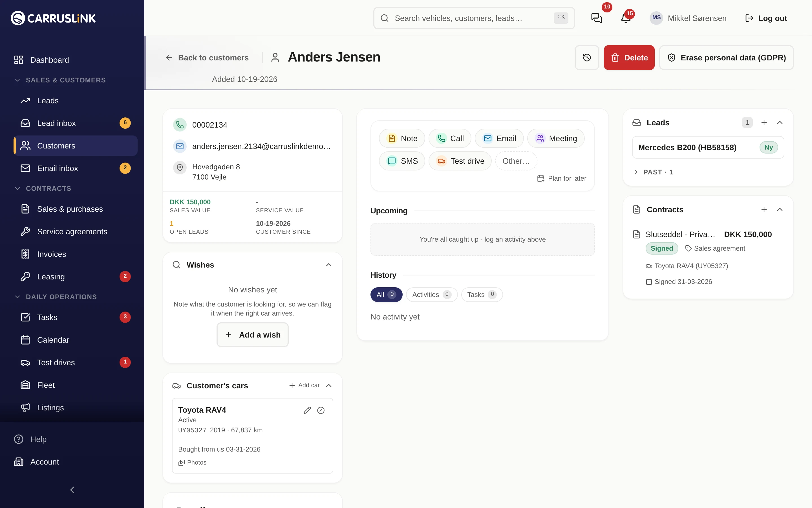
Task: Click the CarrusLink logo
Action: (53, 18)
